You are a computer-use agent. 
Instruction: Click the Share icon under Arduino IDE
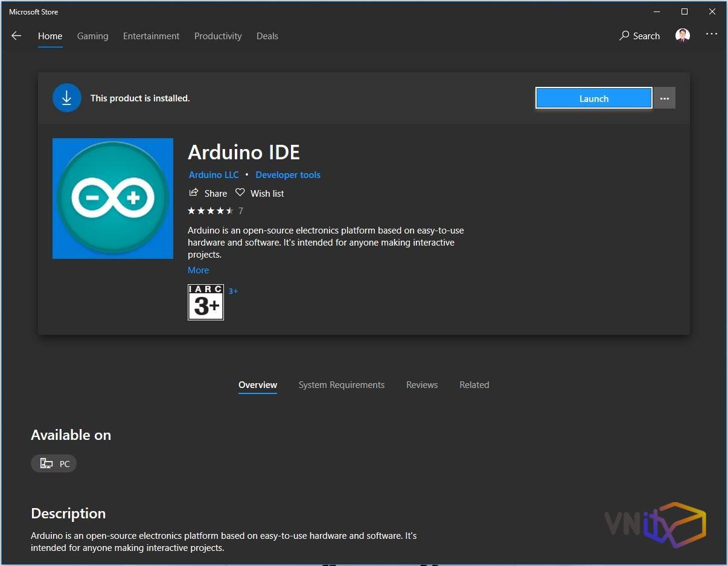pyautogui.click(x=194, y=193)
